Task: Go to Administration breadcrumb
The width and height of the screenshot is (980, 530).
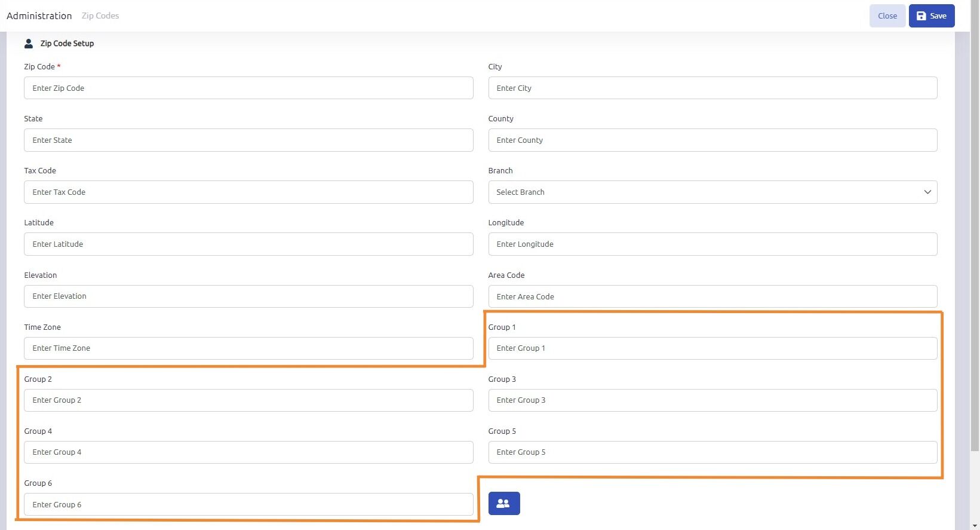Action: [39, 16]
